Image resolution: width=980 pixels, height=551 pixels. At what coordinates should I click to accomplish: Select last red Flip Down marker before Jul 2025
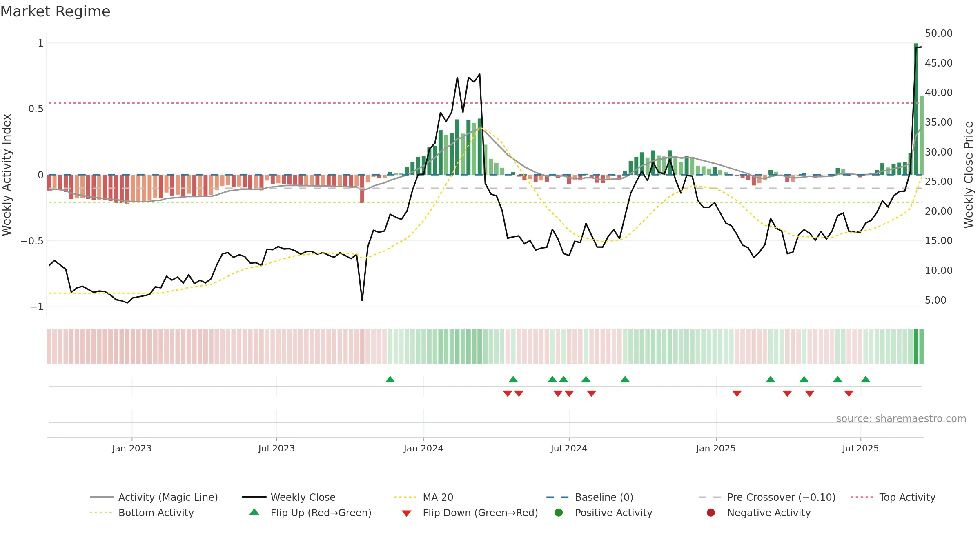point(849,393)
